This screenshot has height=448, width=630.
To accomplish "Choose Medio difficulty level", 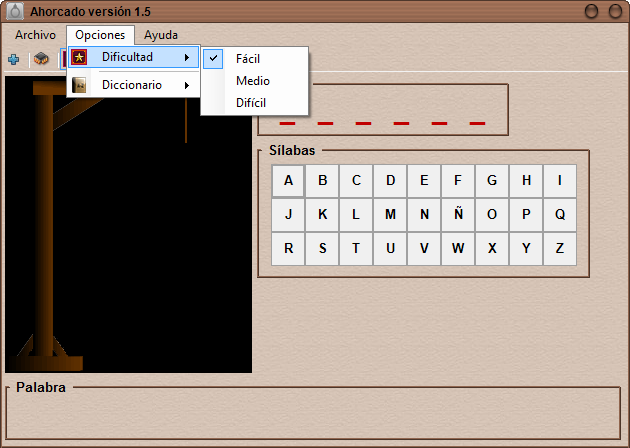I will click(252, 81).
